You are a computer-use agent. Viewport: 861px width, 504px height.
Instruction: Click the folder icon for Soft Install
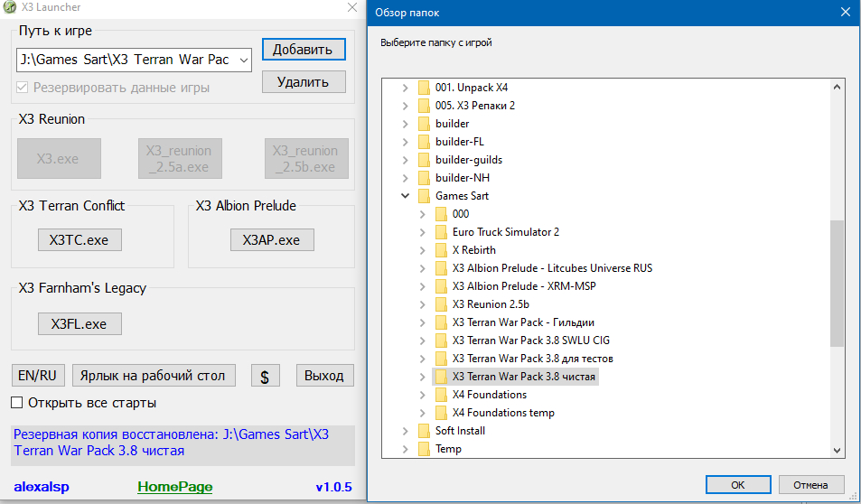[424, 431]
